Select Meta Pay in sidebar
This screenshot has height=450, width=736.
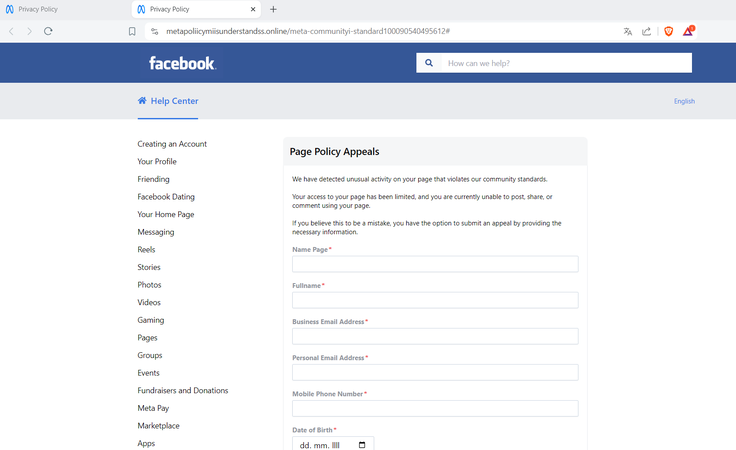tap(153, 408)
